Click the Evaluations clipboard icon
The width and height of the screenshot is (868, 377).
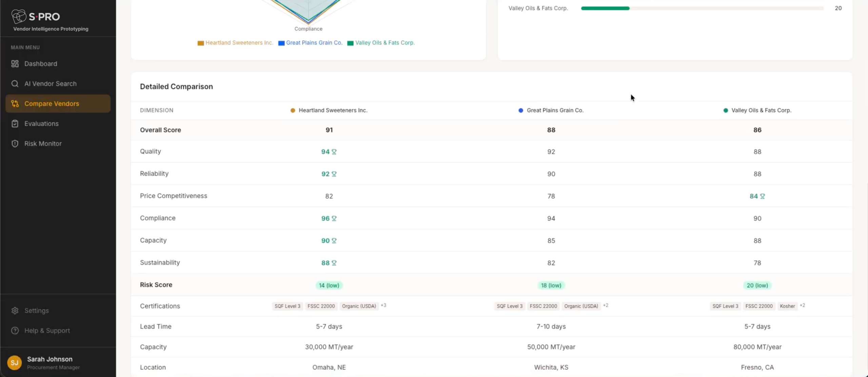coord(15,124)
